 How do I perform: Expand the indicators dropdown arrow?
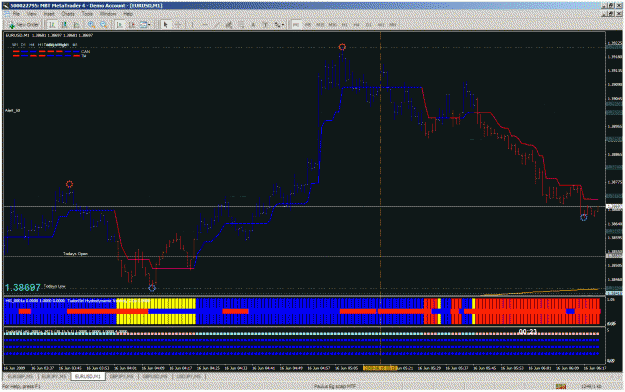149,25
